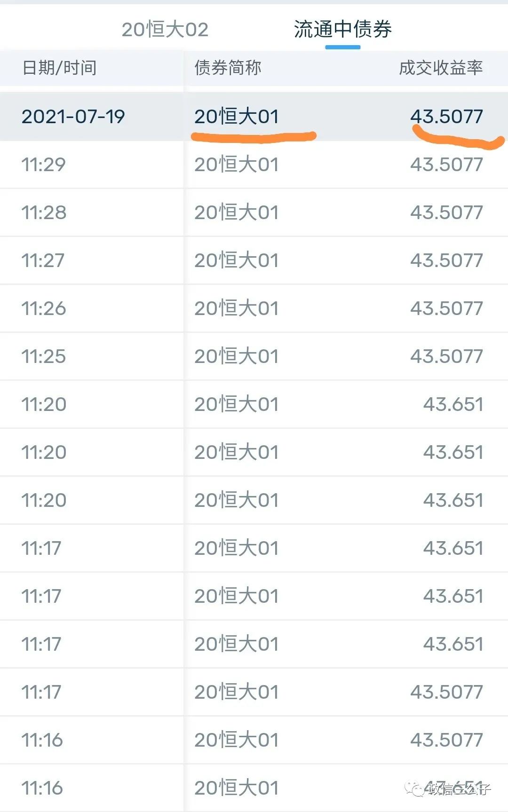Click 43.5077 yield in the 11:28 row
Image resolution: width=508 pixels, height=812 pixels.
pos(446,213)
